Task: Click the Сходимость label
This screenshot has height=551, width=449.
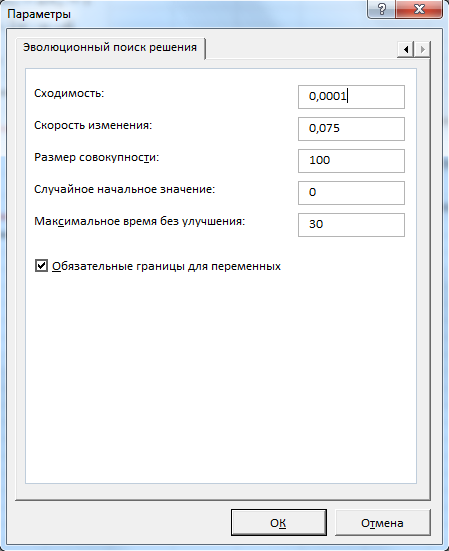Action: (x=69, y=93)
